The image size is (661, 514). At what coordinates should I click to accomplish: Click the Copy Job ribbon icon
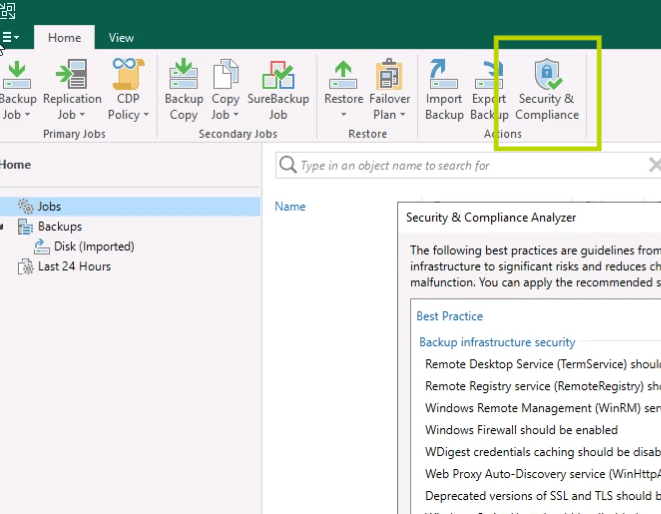coord(226,74)
